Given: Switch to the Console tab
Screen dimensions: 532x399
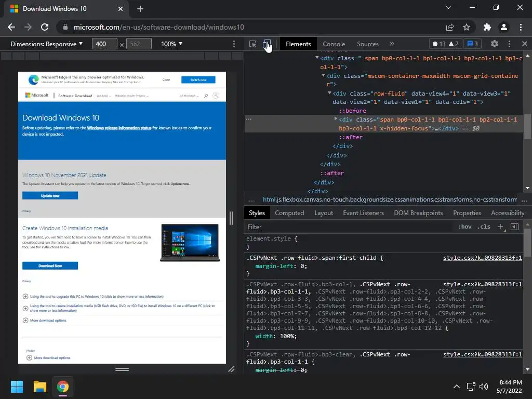Looking at the screenshot, I should [334, 44].
